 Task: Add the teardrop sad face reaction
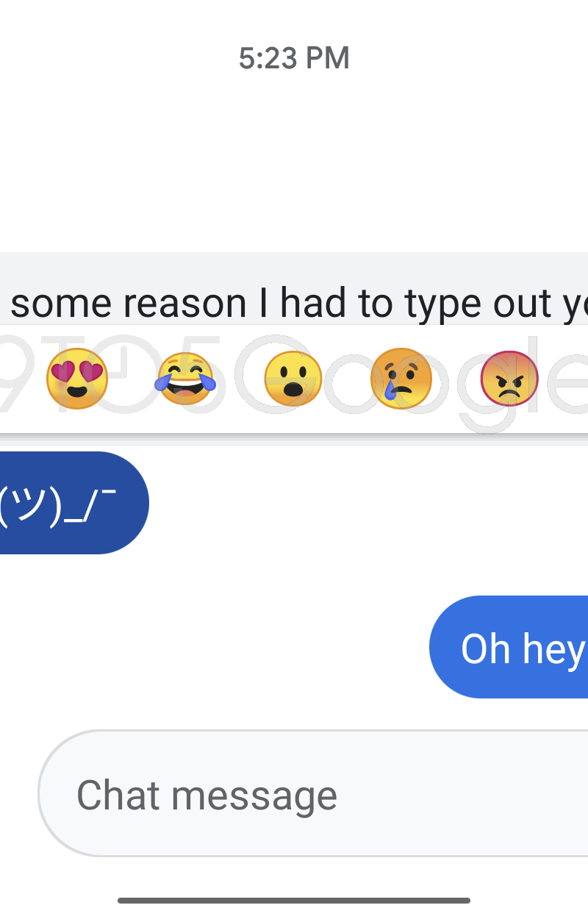[401, 379]
